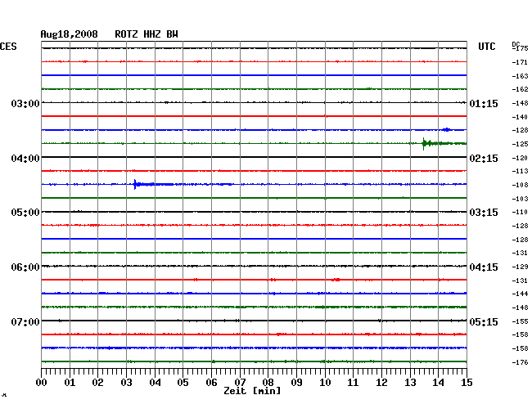Click the '12' minute label on time axis
Viewport: 532px width, 404px height.
(381, 383)
